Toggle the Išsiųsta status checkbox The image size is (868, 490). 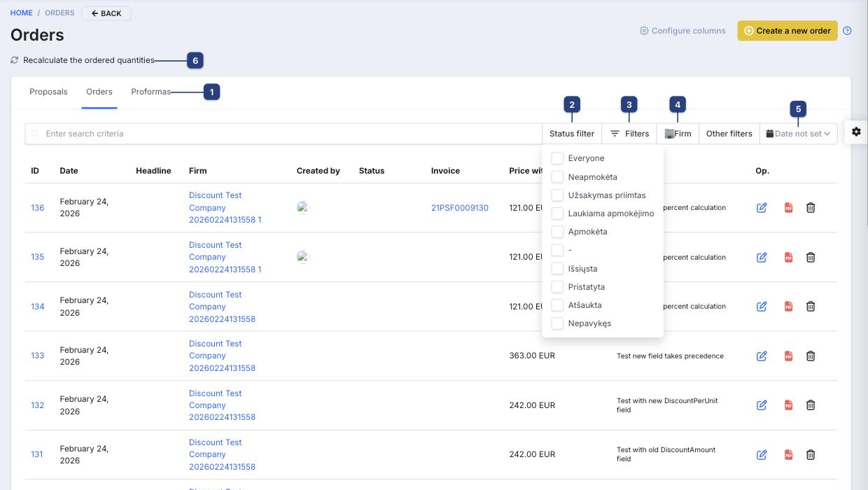[x=557, y=269]
